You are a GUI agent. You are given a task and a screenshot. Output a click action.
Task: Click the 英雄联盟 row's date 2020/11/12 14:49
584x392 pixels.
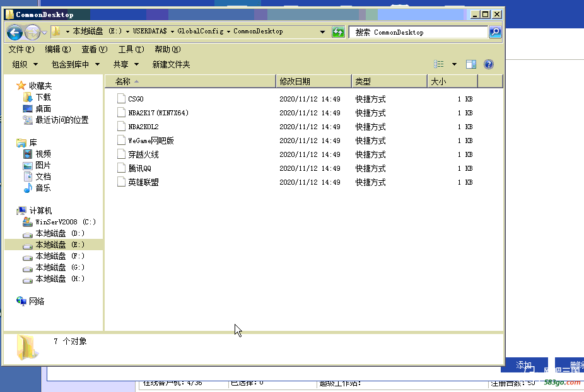310,182
